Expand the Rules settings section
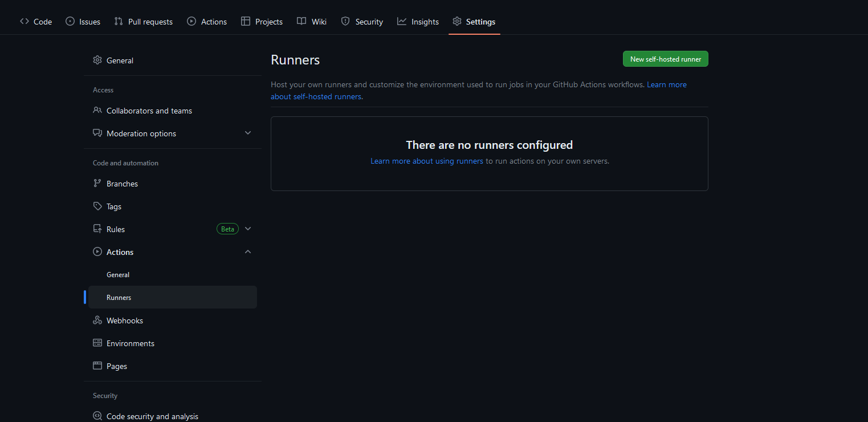The height and width of the screenshot is (422, 868). [248, 228]
